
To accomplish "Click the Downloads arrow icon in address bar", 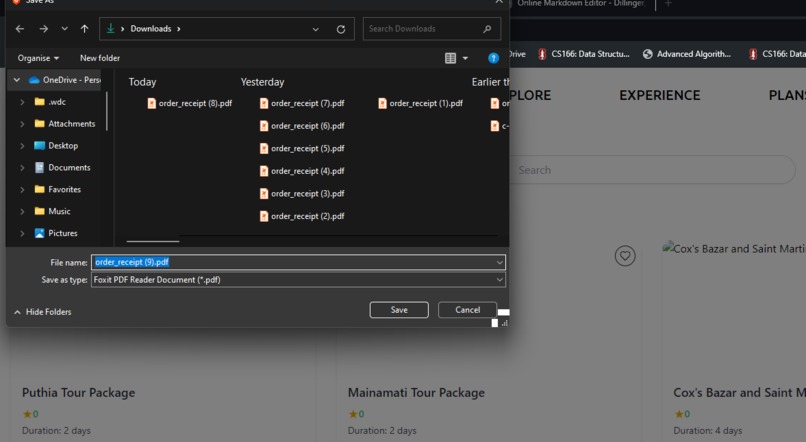I will 111,29.
